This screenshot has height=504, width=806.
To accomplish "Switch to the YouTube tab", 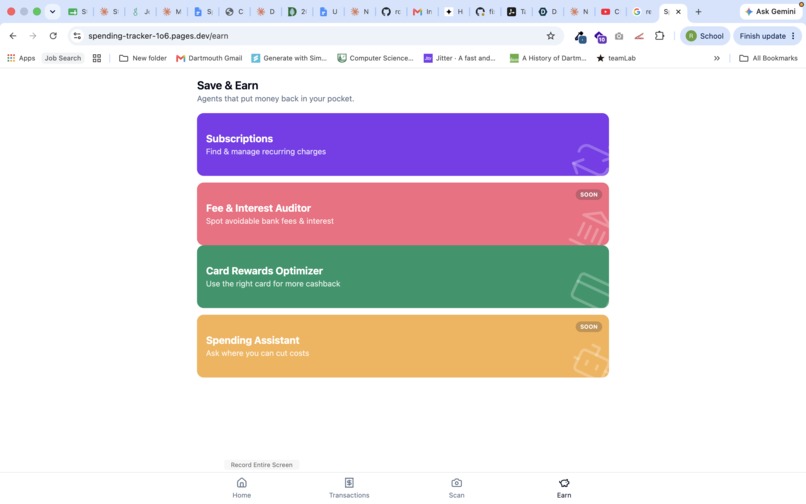I will click(x=610, y=11).
